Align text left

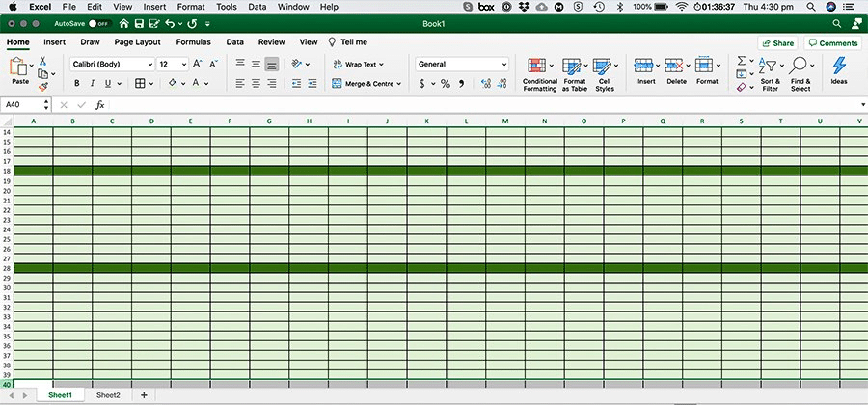[x=240, y=84]
